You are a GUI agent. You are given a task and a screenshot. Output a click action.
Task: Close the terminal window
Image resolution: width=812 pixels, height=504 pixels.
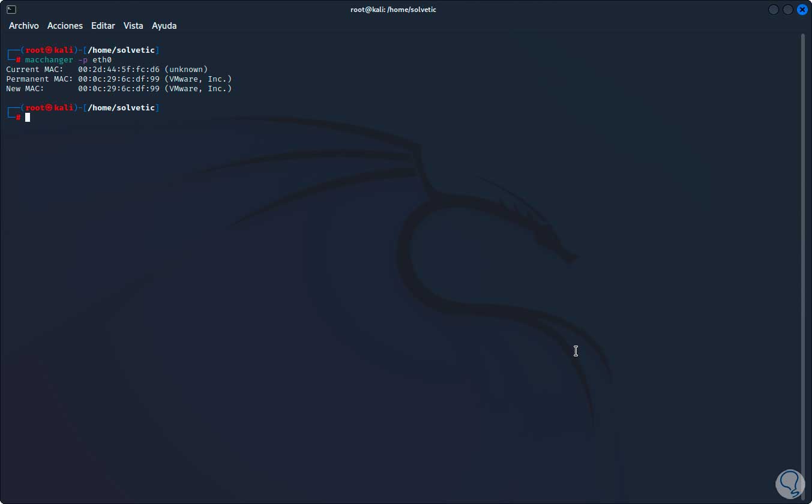tap(802, 10)
